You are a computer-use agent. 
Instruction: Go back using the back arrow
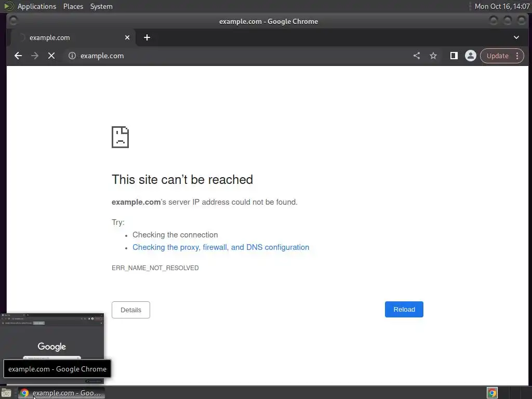[18, 56]
